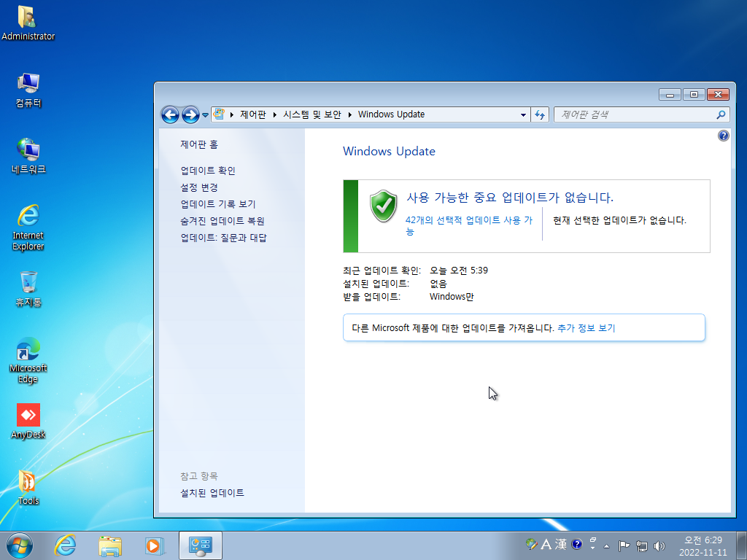Go back with the blue Back arrow
The image size is (747, 560).
click(170, 114)
